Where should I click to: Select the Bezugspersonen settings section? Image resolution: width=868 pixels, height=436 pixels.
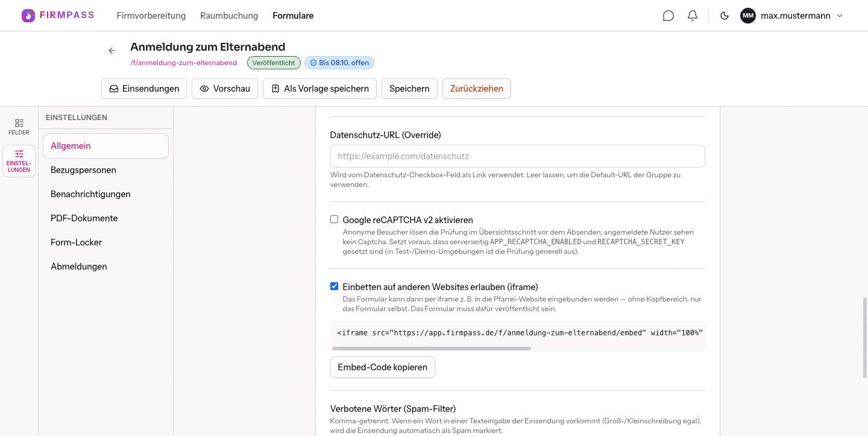point(105,170)
